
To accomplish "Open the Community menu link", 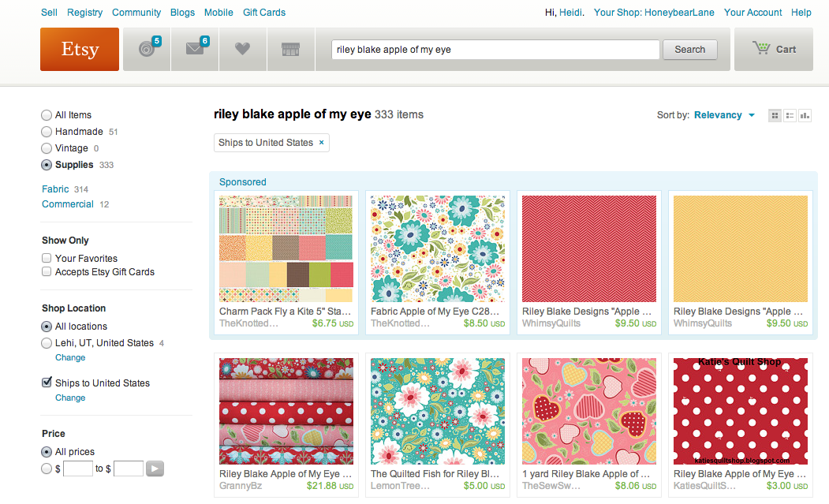I will click(136, 12).
